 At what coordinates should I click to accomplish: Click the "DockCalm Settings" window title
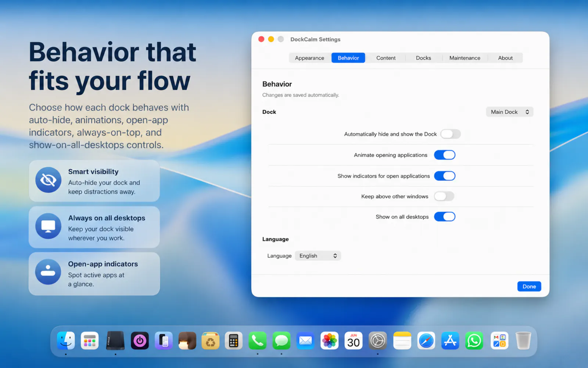point(315,39)
